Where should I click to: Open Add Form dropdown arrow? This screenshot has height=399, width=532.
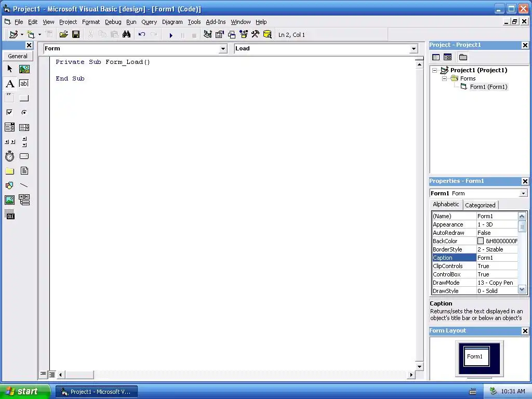coord(39,35)
